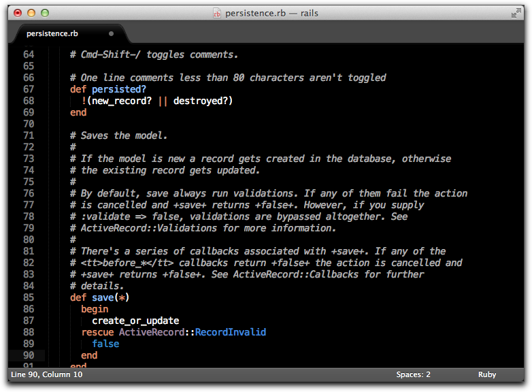Place cursor on the persisted? method name

pos(119,89)
